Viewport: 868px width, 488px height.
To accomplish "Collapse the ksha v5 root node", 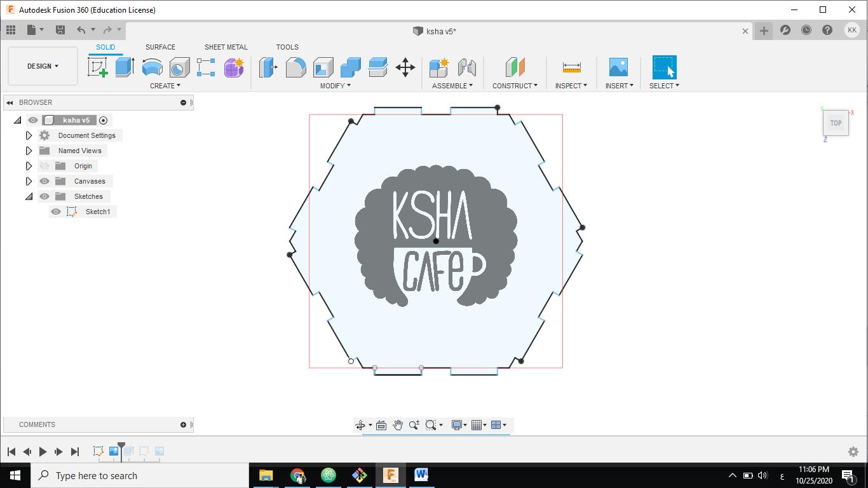I will point(17,120).
